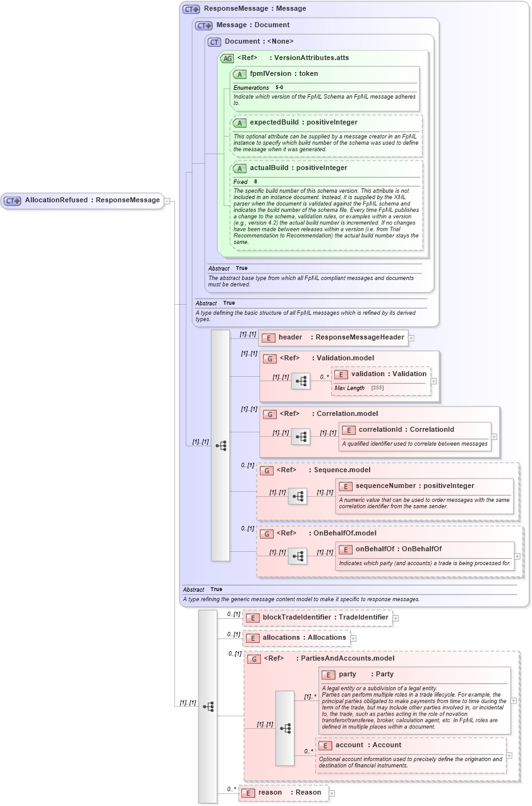
Task: Click CT icon beside Document : <None>
Action: 215,42
